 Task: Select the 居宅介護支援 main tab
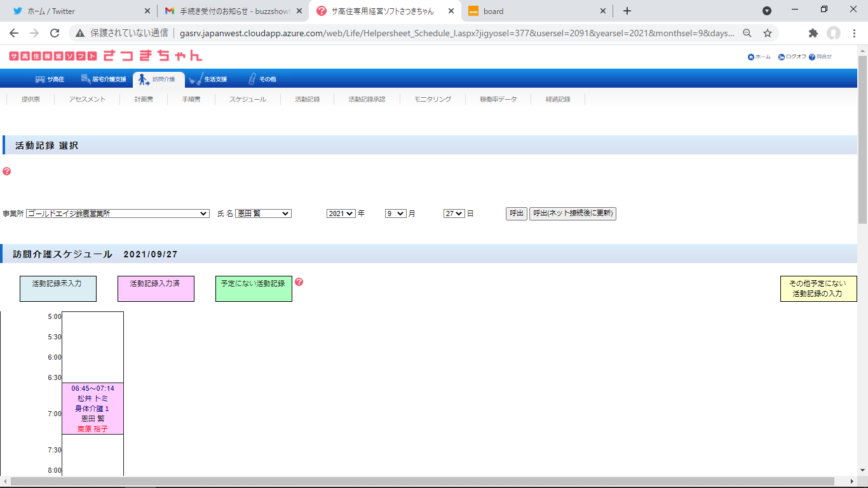tap(104, 79)
